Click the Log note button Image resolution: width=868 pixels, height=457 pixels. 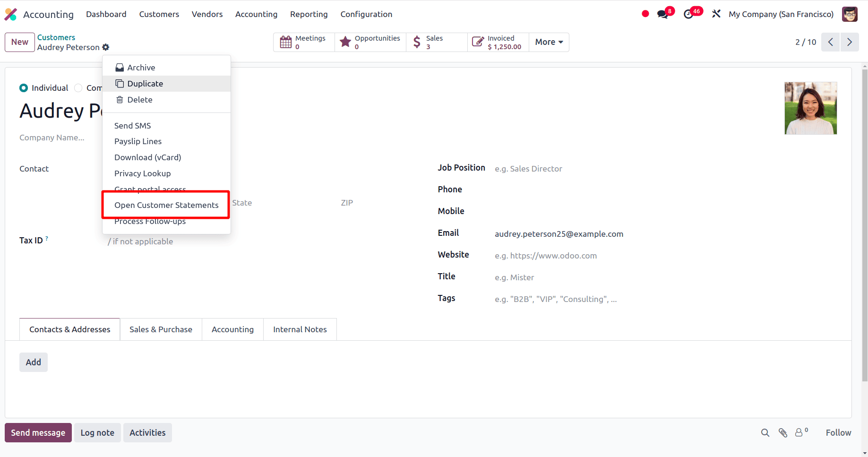pyautogui.click(x=97, y=433)
